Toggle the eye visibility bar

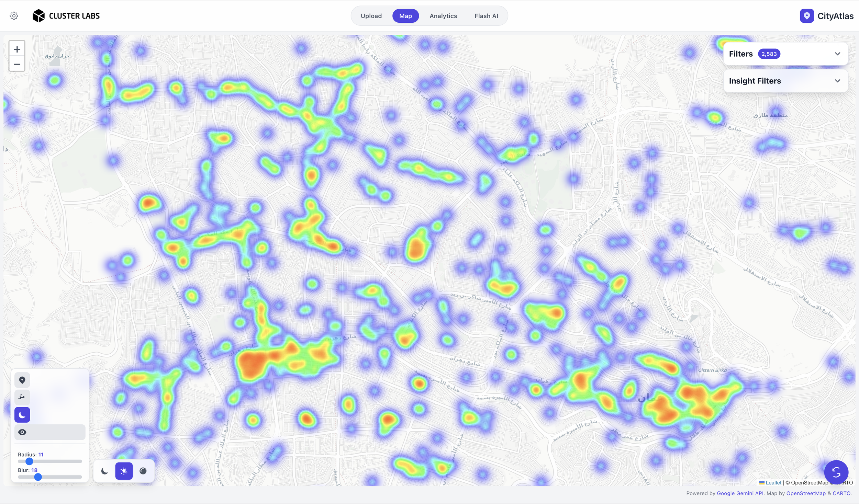point(50,432)
